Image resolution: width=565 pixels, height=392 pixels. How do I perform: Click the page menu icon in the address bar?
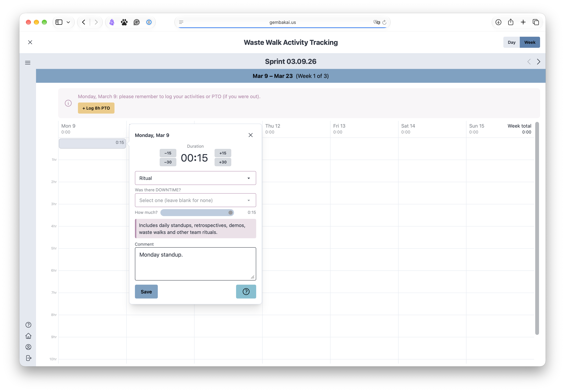181,22
